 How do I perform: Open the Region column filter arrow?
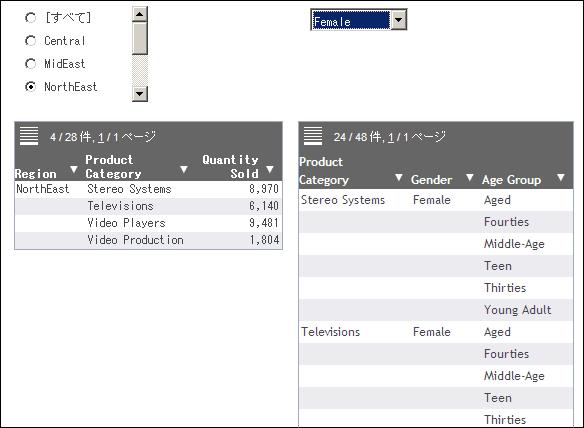point(74,169)
